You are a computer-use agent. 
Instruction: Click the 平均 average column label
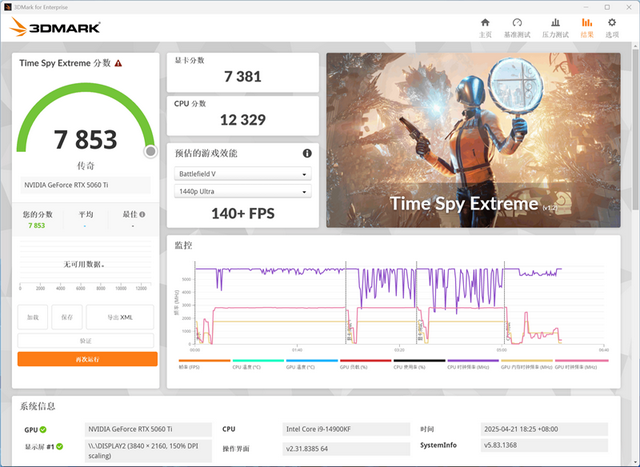coord(86,214)
